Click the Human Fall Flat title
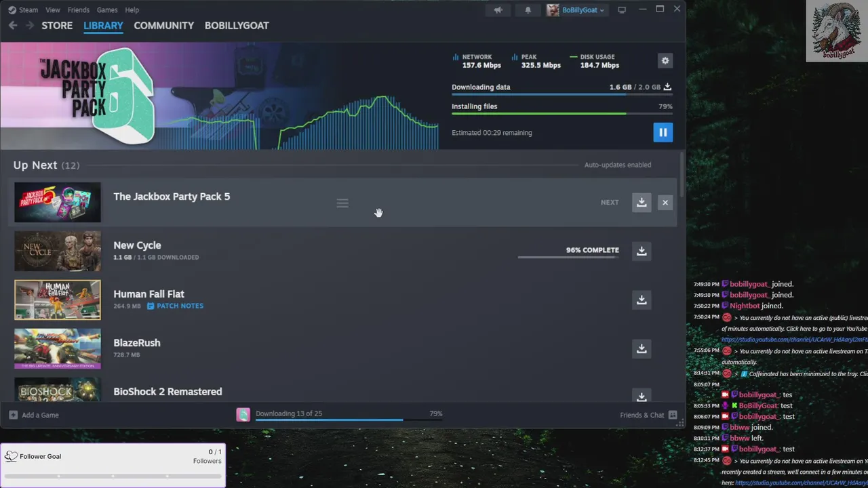This screenshot has height=488, width=868. [149, 294]
